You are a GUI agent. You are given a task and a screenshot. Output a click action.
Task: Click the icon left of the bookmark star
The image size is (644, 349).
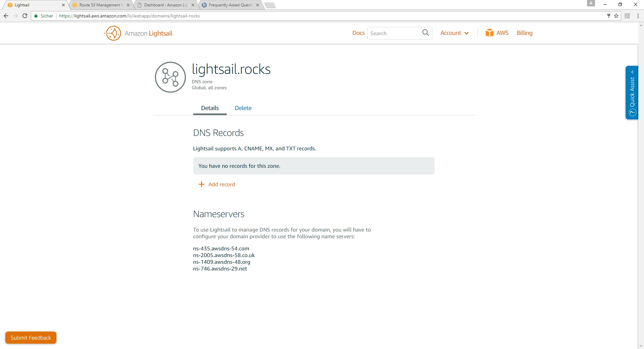[x=608, y=16]
